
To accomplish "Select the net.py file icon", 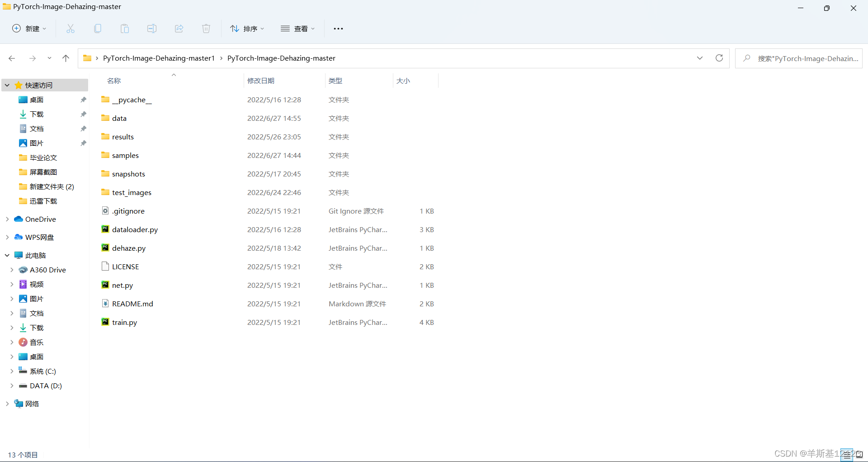I will (105, 285).
